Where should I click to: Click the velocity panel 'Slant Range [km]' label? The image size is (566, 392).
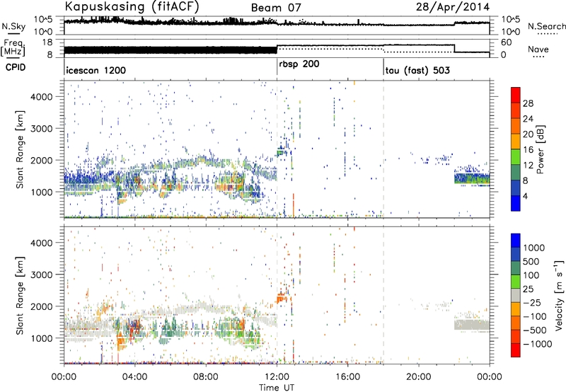20,295
